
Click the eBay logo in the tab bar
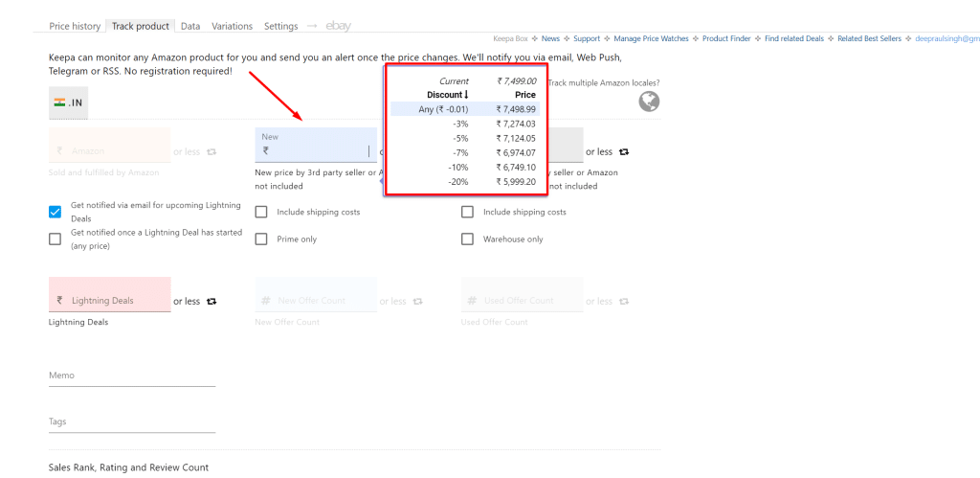click(x=338, y=26)
